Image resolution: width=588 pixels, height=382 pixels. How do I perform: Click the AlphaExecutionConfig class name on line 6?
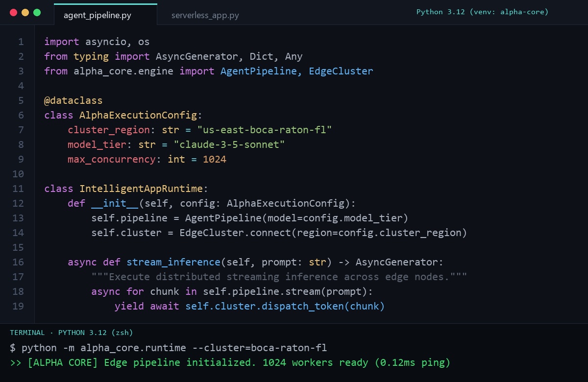(138, 115)
